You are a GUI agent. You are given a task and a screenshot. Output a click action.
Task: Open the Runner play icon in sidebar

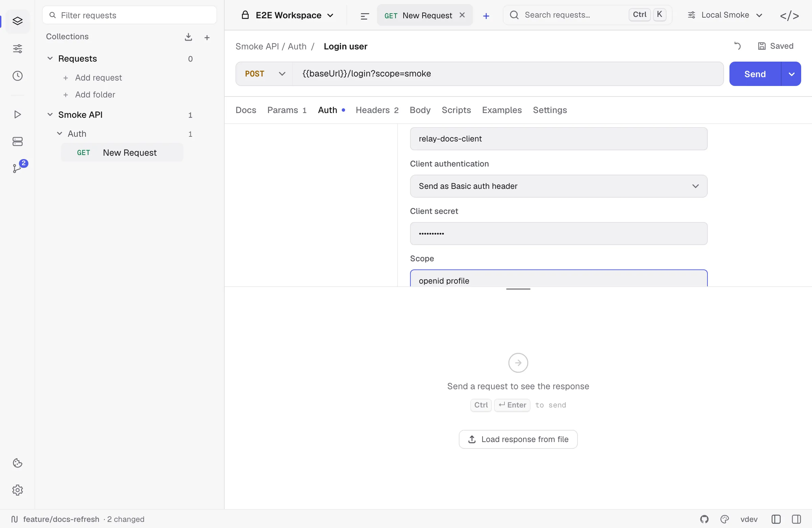tap(17, 114)
